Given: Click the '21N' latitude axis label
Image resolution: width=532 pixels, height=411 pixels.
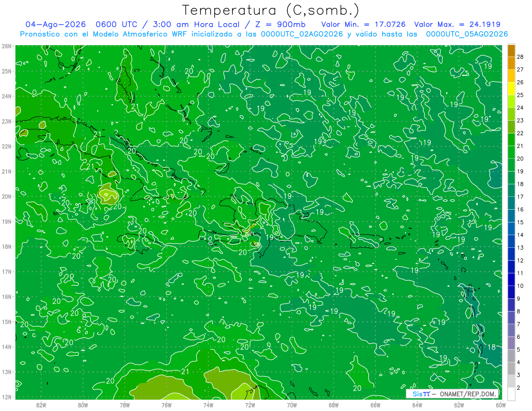Looking at the screenshot, I should coord(7,172).
